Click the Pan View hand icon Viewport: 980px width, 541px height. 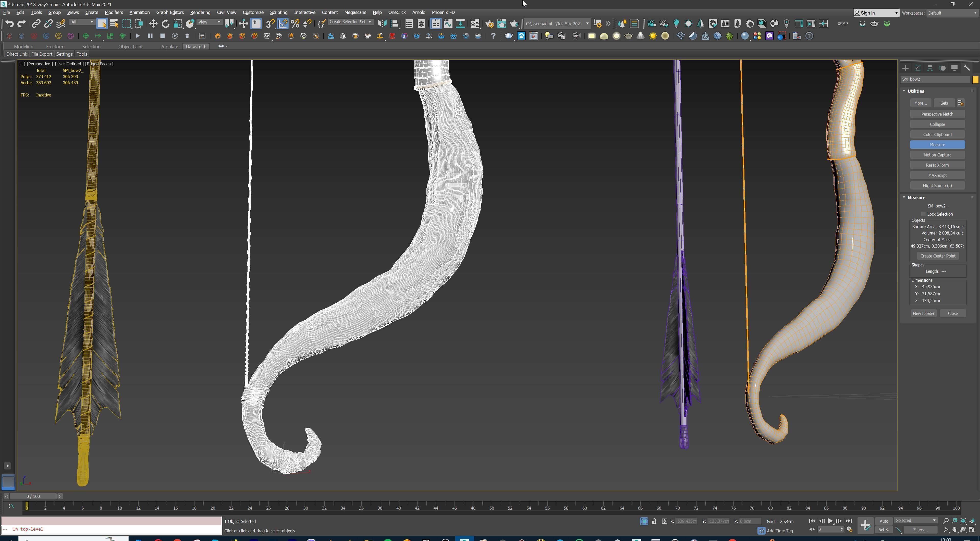tap(954, 530)
